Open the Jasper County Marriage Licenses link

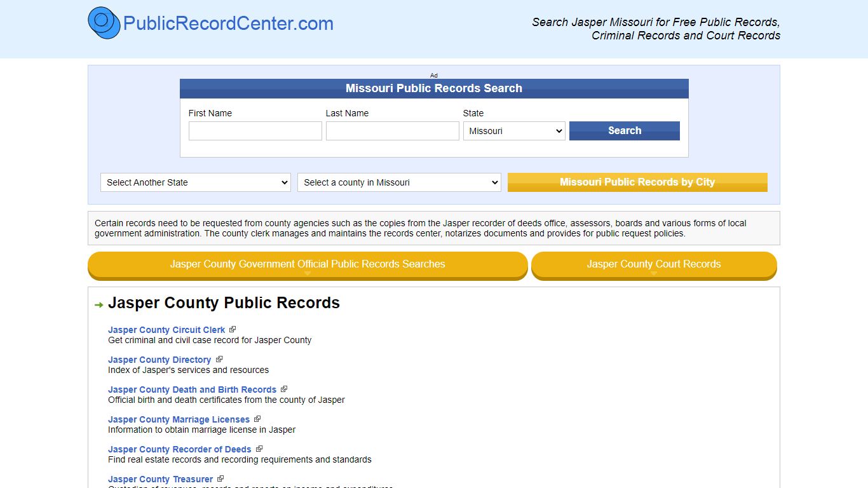click(x=179, y=419)
